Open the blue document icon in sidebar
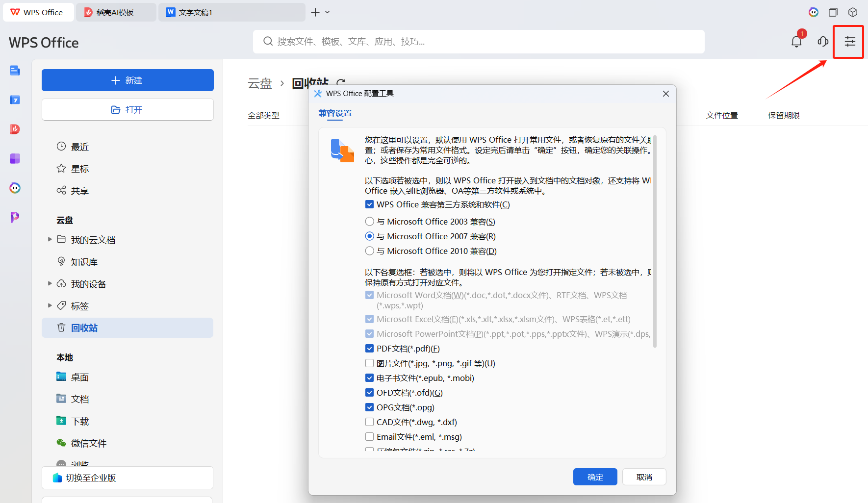 click(15, 70)
